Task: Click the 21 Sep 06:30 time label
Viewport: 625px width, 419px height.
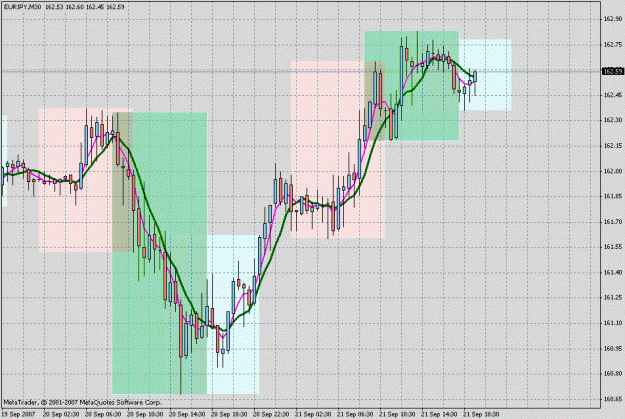Action: [356, 414]
